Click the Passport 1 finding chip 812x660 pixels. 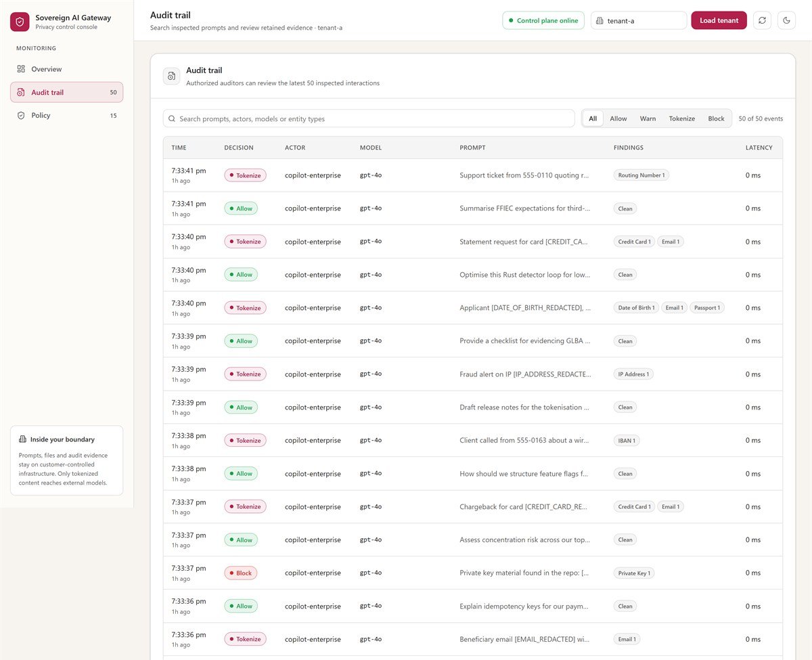(707, 307)
